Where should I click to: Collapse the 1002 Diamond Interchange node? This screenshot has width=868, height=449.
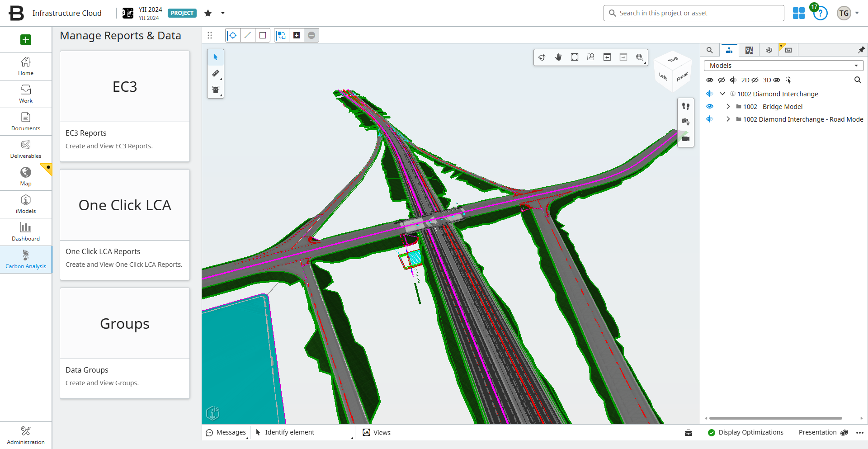(x=722, y=94)
